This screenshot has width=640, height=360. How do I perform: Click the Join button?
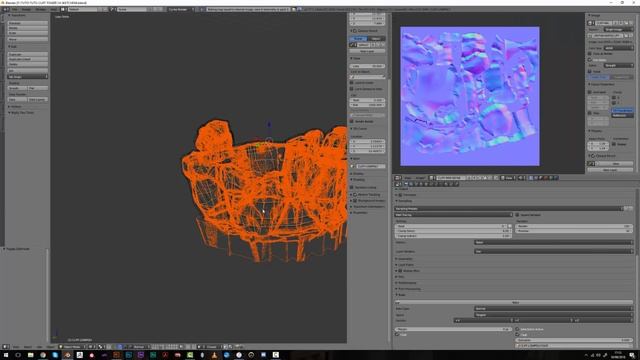(28, 70)
